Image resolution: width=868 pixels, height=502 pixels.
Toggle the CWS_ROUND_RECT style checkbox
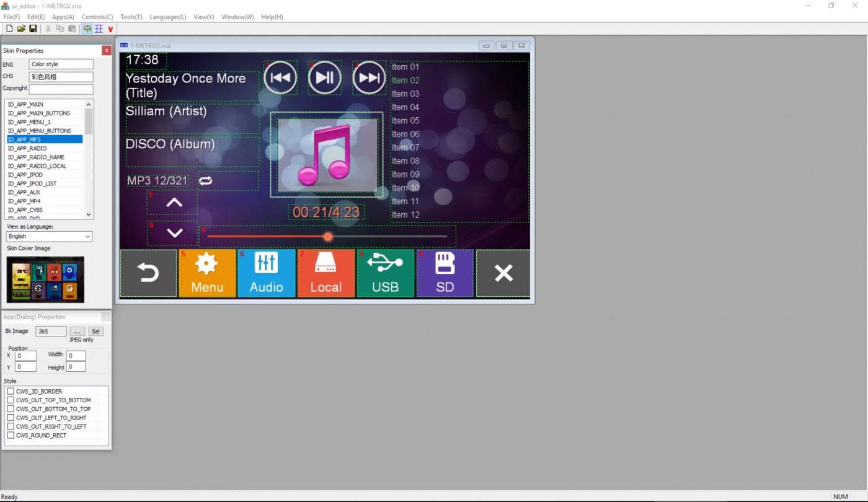pyautogui.click(x=11, y=436)
